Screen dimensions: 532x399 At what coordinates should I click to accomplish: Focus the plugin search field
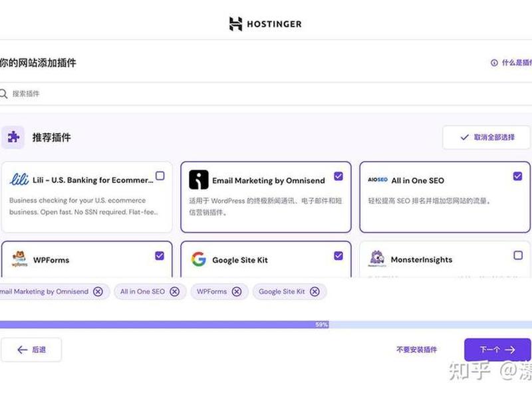pyautogui.click(x=266, y=94)
